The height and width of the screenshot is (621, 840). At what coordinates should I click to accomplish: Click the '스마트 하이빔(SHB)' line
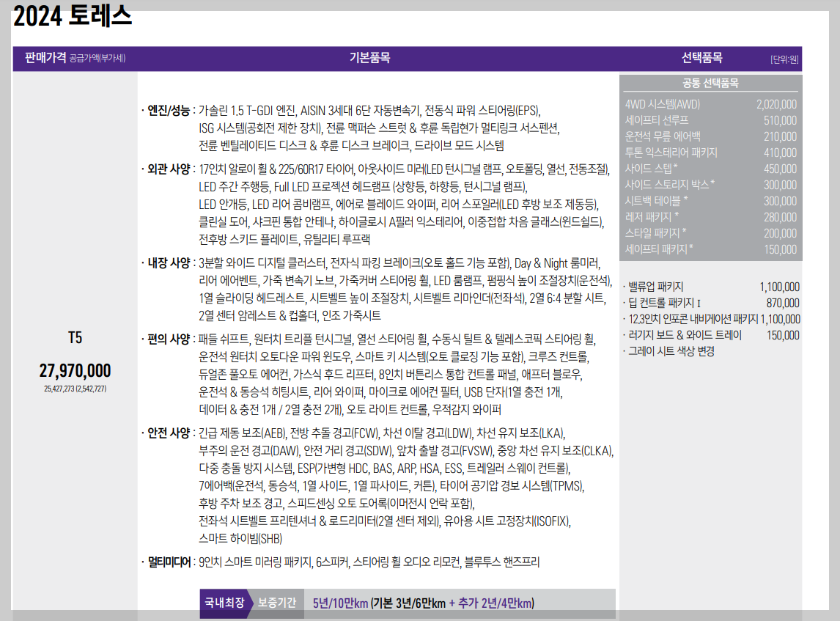point(240,538)
